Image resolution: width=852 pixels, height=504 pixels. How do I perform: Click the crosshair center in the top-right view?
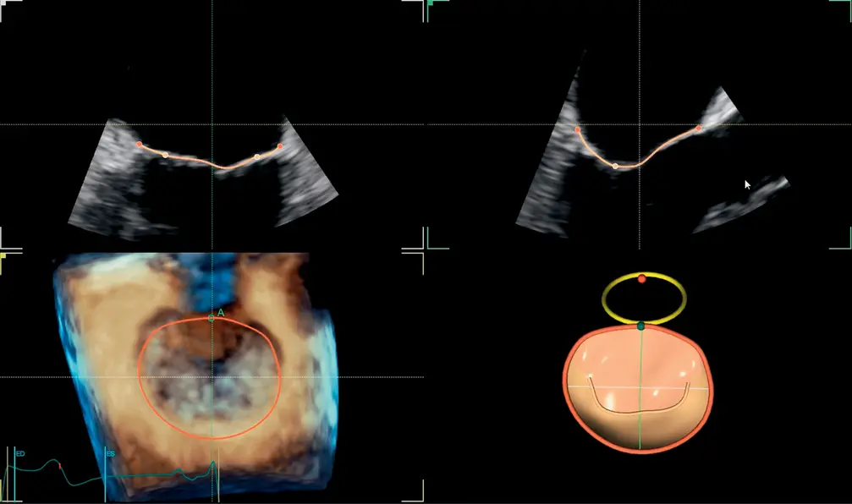tap(639, 125)
